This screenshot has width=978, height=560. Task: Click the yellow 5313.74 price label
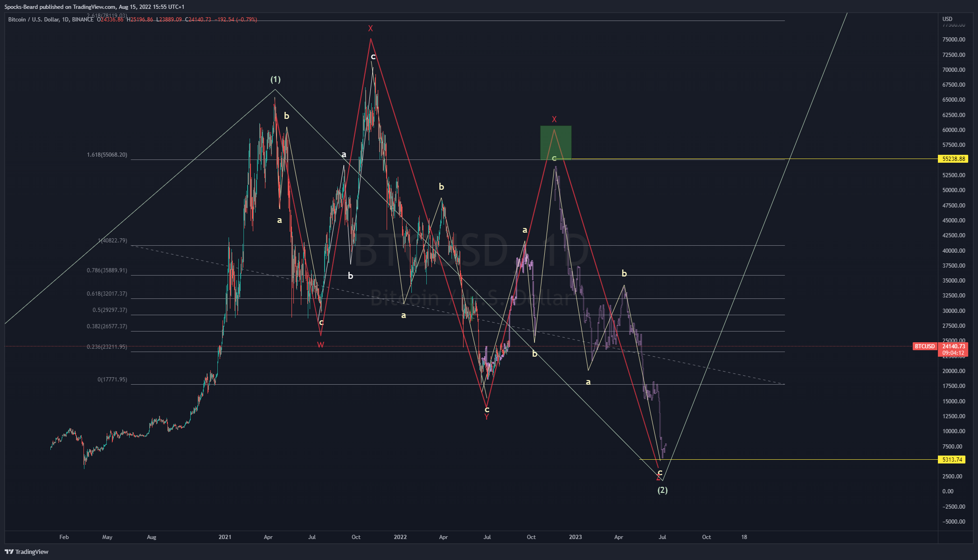(951, 460)
